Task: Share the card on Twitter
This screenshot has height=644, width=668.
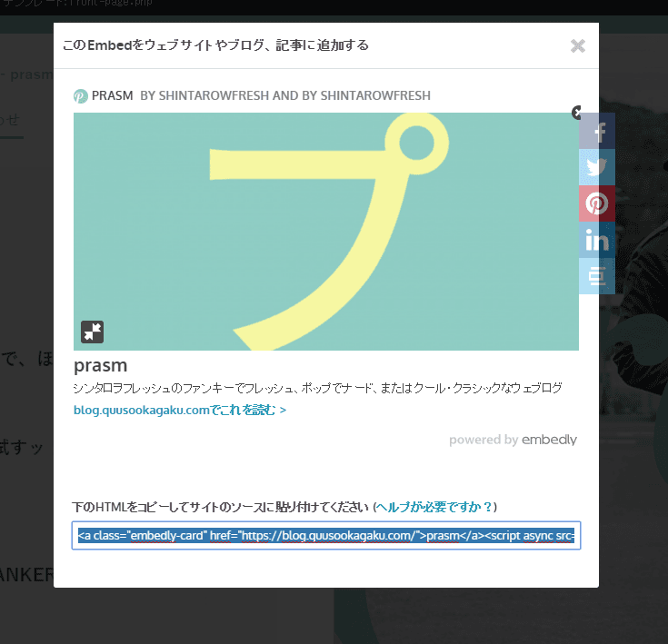Action: (x=596, y=167)
